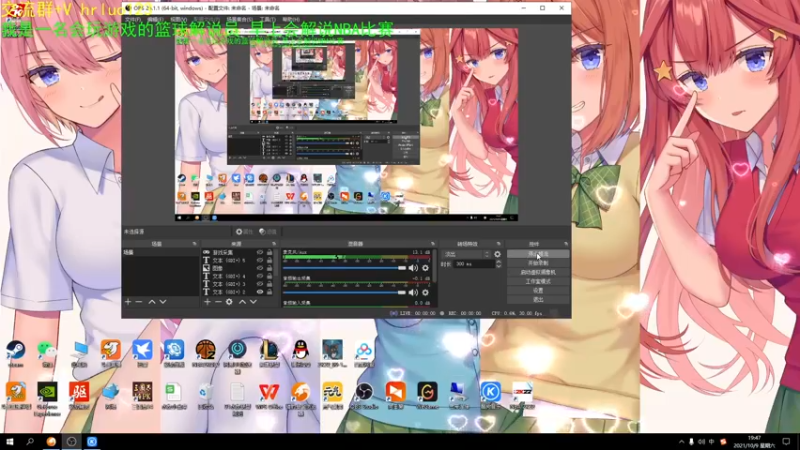This screenshot has width=800, height=450.
Task: Open GeForce Experience desktop shortcut
Action: coord(47,398)
